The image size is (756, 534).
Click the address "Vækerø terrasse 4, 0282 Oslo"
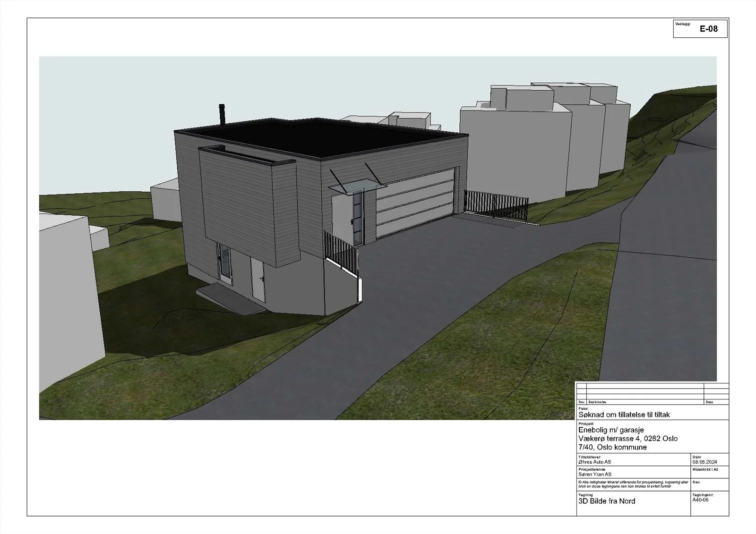point(628,439)
